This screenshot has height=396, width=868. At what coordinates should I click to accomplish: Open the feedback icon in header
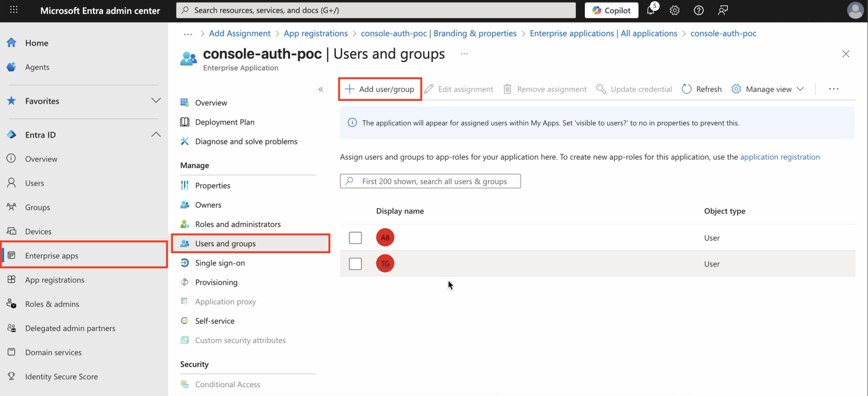(723, 10)
